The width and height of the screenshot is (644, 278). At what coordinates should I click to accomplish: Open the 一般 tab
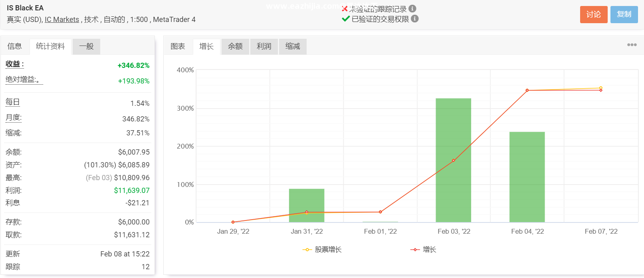[86, 46]
